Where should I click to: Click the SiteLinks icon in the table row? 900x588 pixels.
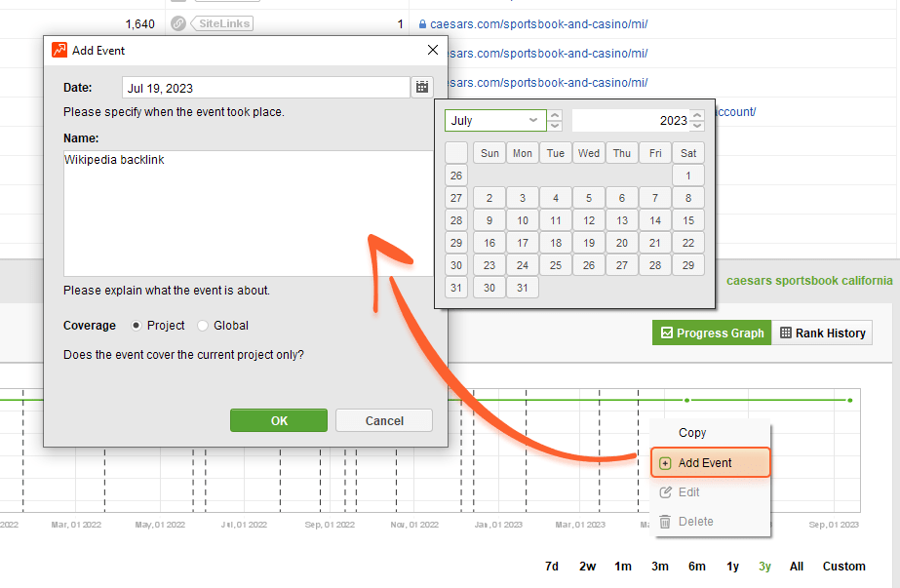178,23
